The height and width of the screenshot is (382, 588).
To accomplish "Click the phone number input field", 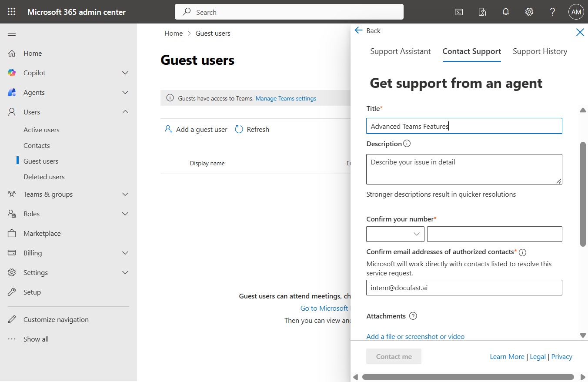I will (494, 234).
